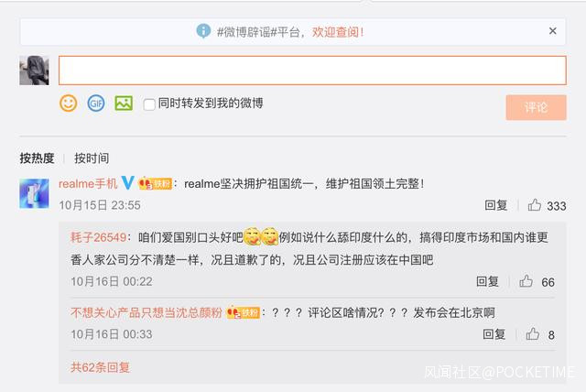Toggle 同时转发到我的微博 checkbox
Screen dimensions: 586x392
tap(149, 104)
